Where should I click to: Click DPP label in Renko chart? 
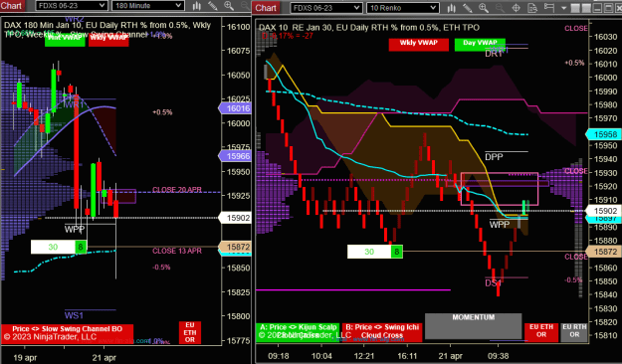tap(494, 157)
